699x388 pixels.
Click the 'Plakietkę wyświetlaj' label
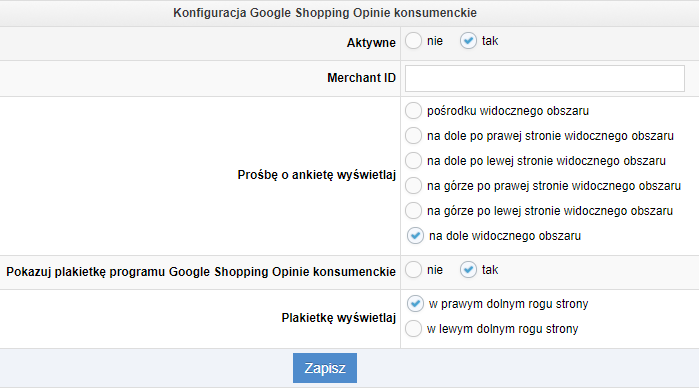(x=339, y=318)
